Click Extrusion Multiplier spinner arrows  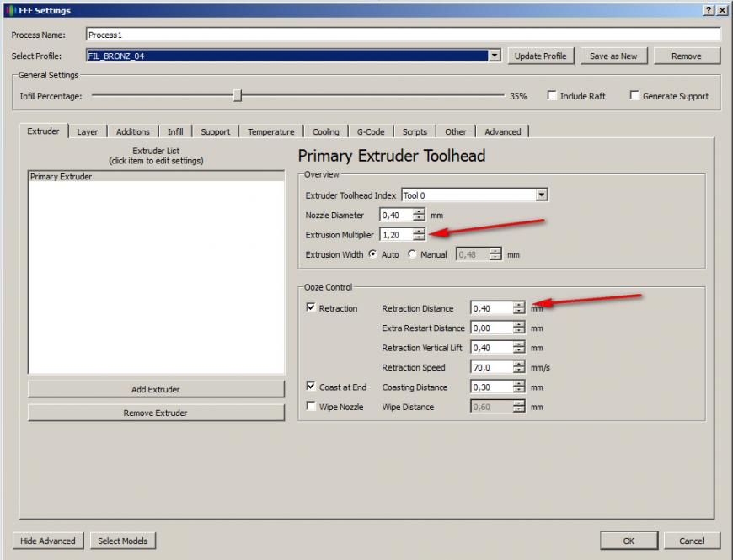(x=419, y=234)
